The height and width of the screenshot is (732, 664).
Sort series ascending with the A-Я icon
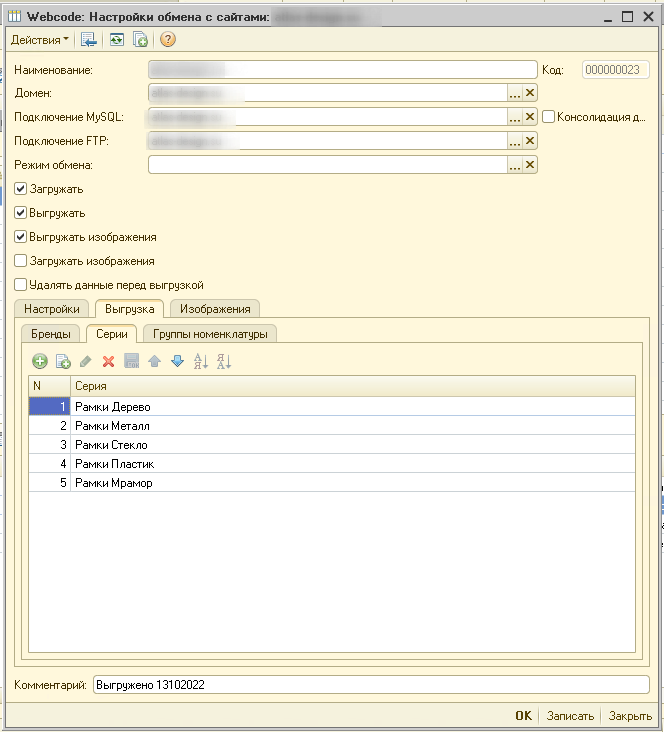pyautogui.click(x=200, y=361)
